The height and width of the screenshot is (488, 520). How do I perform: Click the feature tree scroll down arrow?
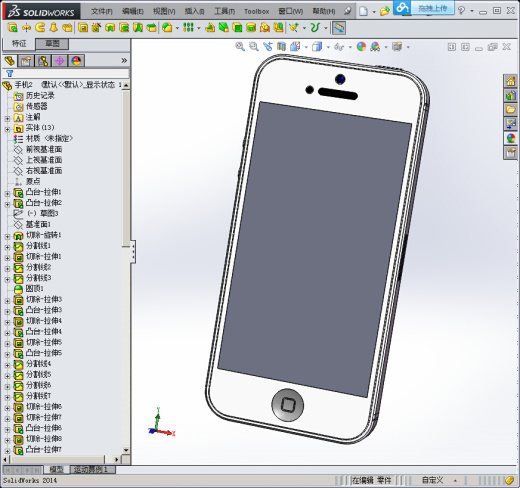[126, 450]
